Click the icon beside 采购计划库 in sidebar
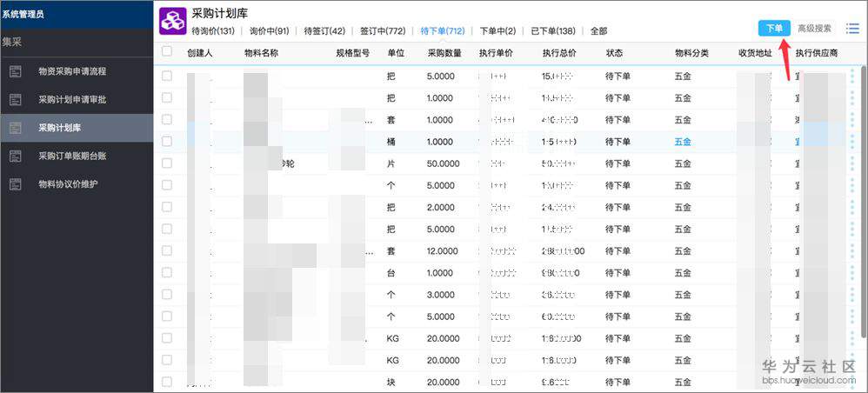The image size is (868, 393). click(x=16, y=128)
